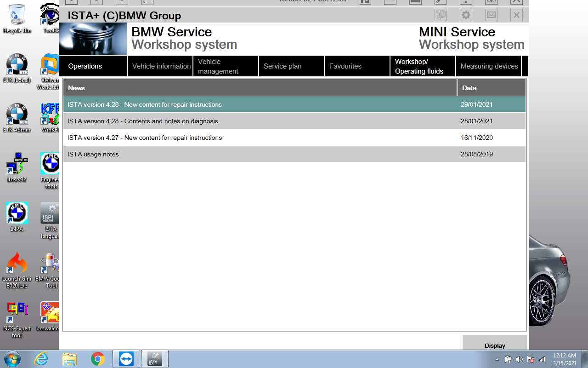
Task: Click the TeamViewer icon in the taskbar
Action: (126, 359)
